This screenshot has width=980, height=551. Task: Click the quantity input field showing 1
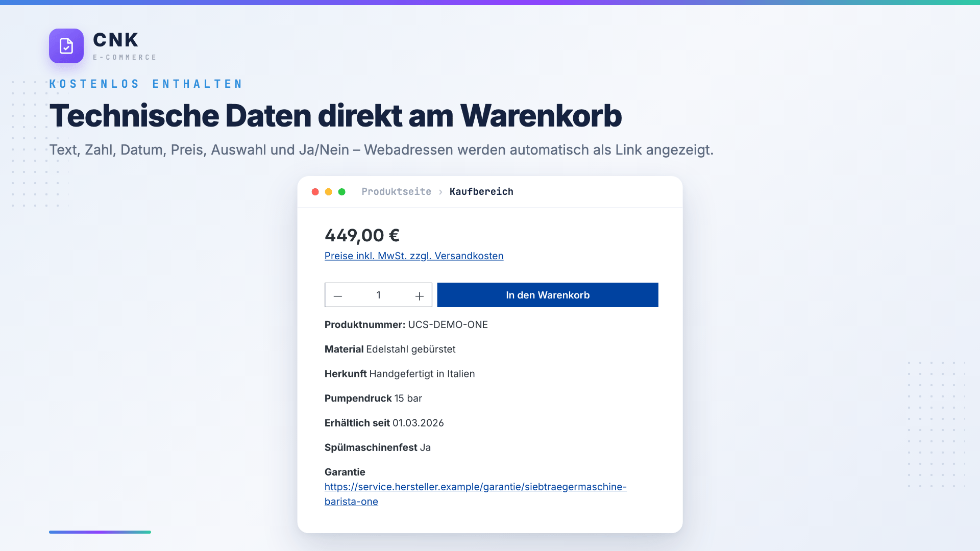[378, 295]
